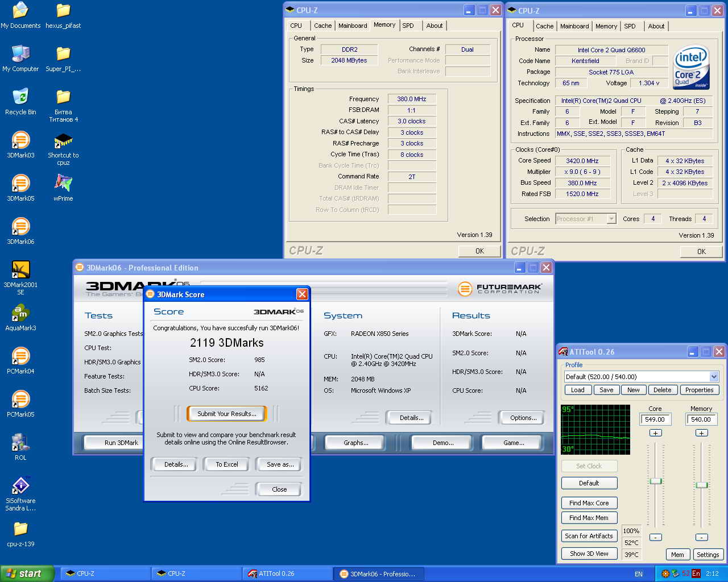Expand ATITool profile dropdown

click(x=714, y=377)
